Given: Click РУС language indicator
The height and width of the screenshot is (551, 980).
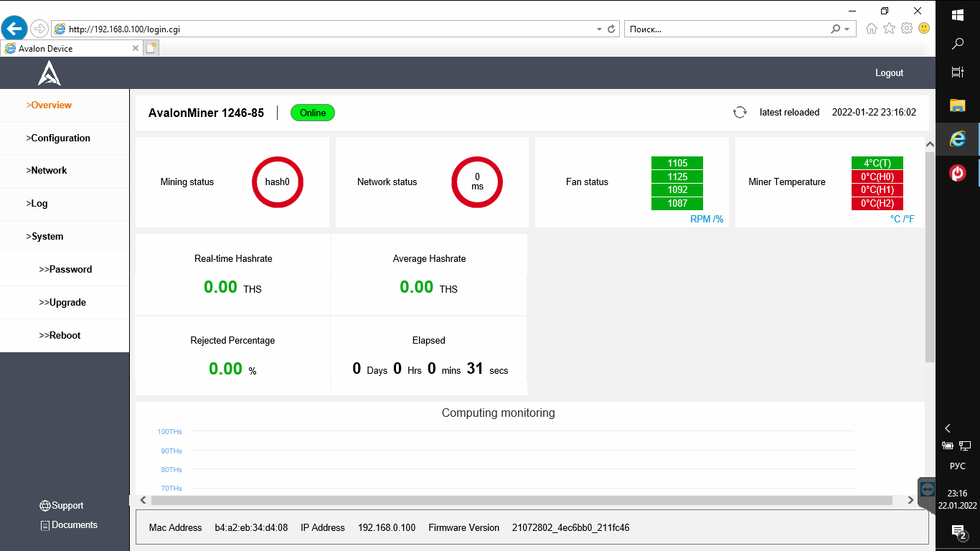Looking at the screenshot, I should click(958, 466).
